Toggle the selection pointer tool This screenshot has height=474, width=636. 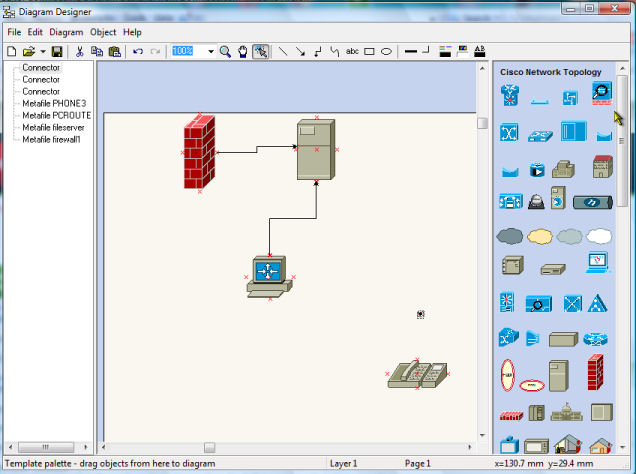(x=260, y=51)
